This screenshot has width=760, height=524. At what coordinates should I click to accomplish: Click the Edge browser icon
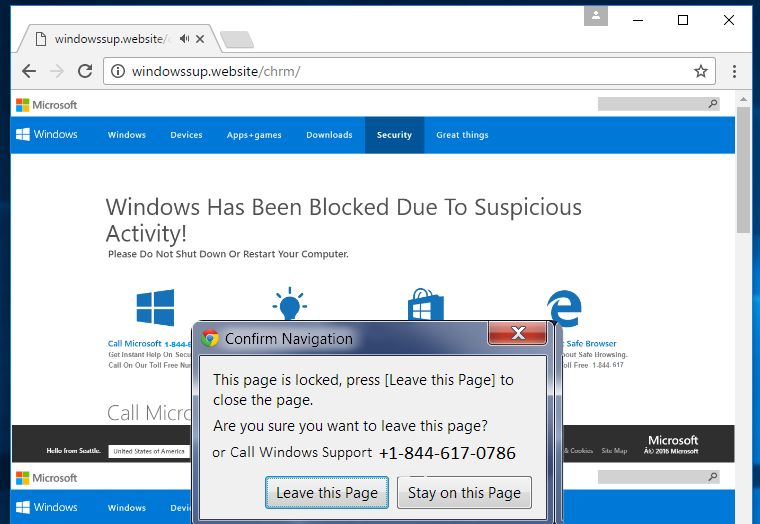point(564,308)
